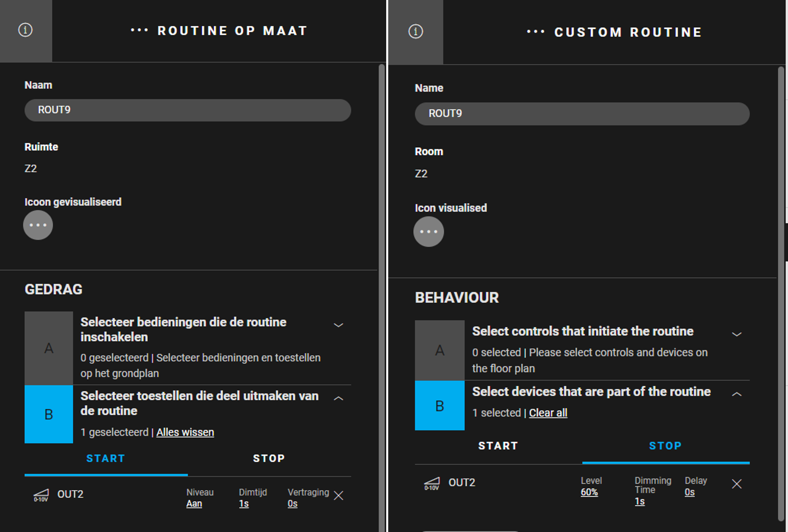
Task: Select step A block in English panel
Action: [x=440, y=350]
